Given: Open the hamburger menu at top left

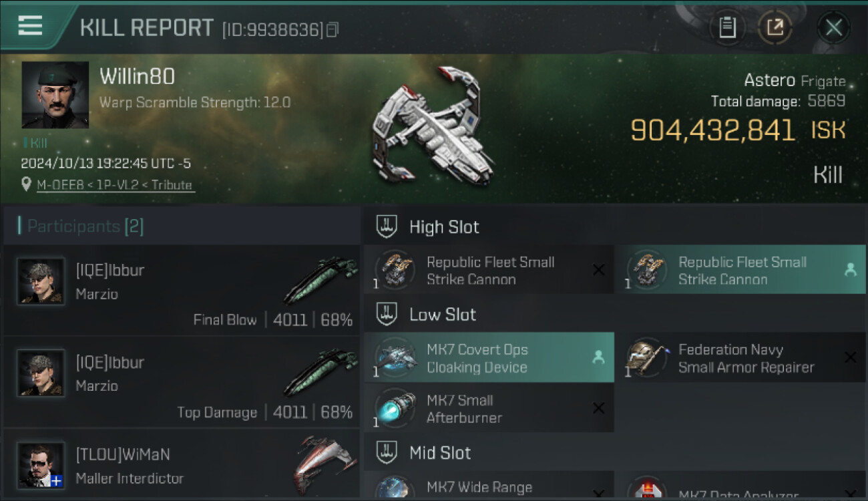Looking at the screenshot, I should click(30, 26).
